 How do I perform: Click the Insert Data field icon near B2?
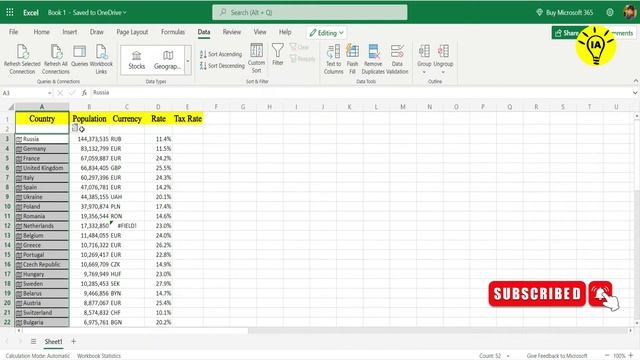(75, 128)
